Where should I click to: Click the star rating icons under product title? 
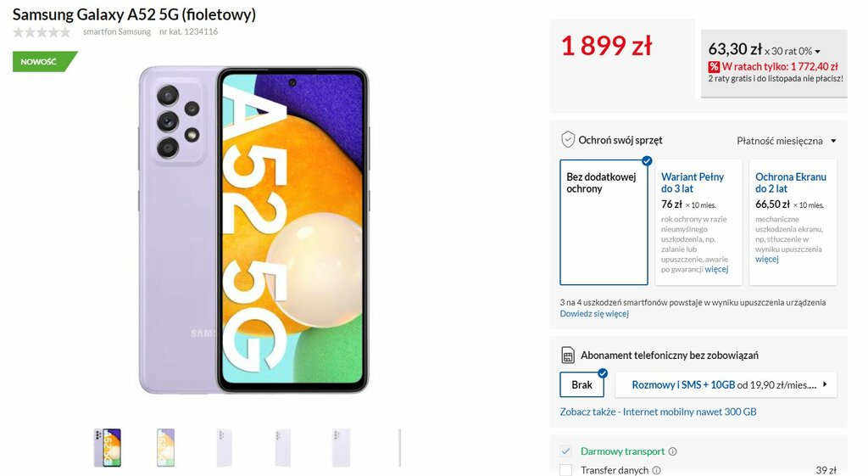point(42,32)
